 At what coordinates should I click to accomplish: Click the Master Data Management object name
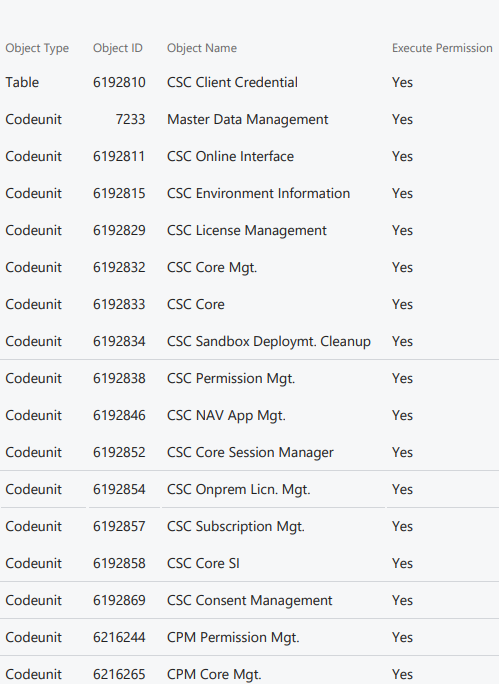[x=247, y=120]
